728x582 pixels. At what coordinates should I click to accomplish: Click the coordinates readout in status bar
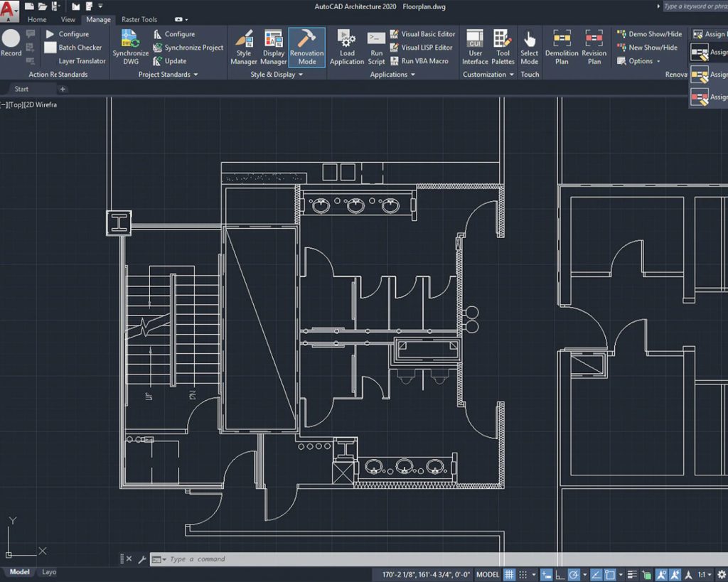(x=426, y=575)
